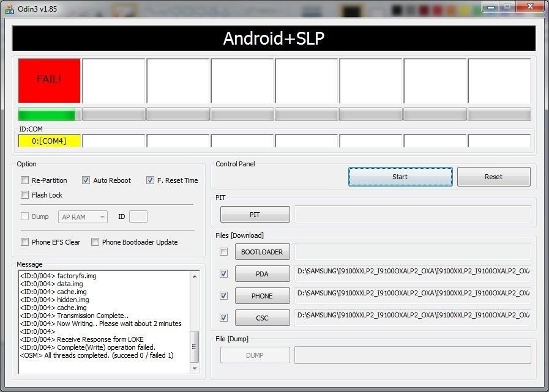
Task: Click the BOOTLOADER file path field
Action: click(x=413, y=251)
